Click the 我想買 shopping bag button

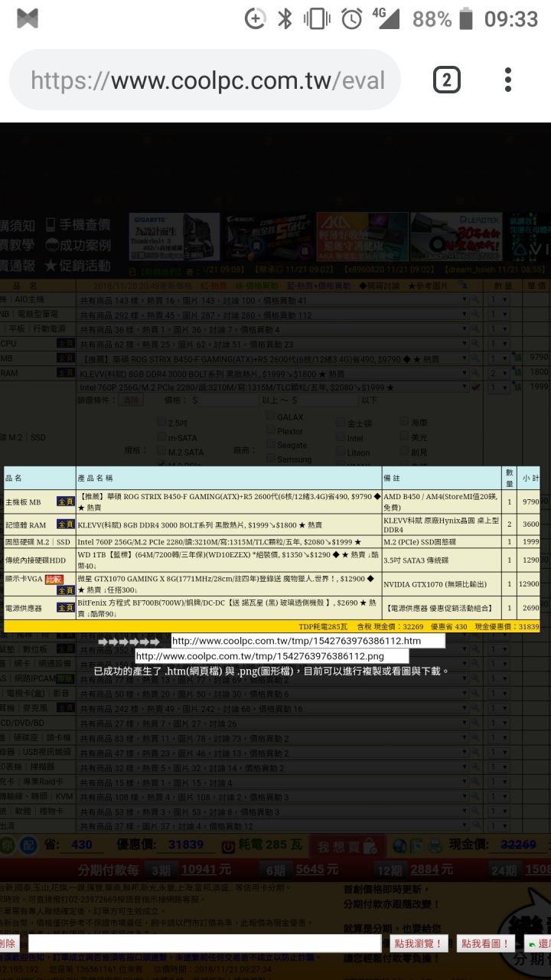pos(347,848)
